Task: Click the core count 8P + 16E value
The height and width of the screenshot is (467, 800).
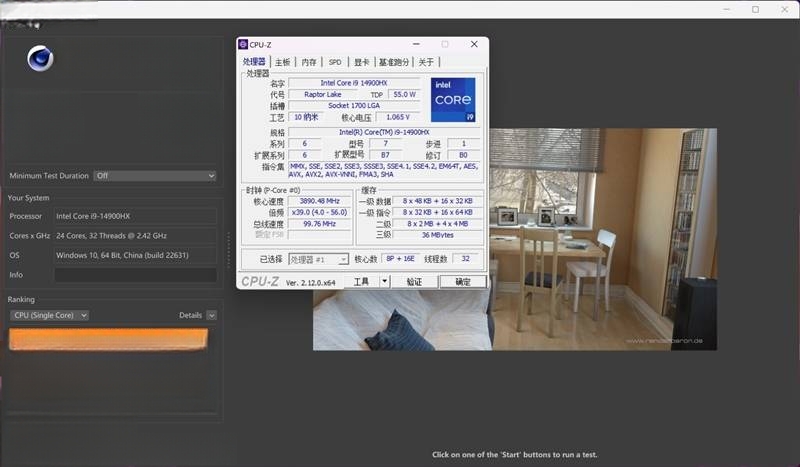Action: click(400, 259)
